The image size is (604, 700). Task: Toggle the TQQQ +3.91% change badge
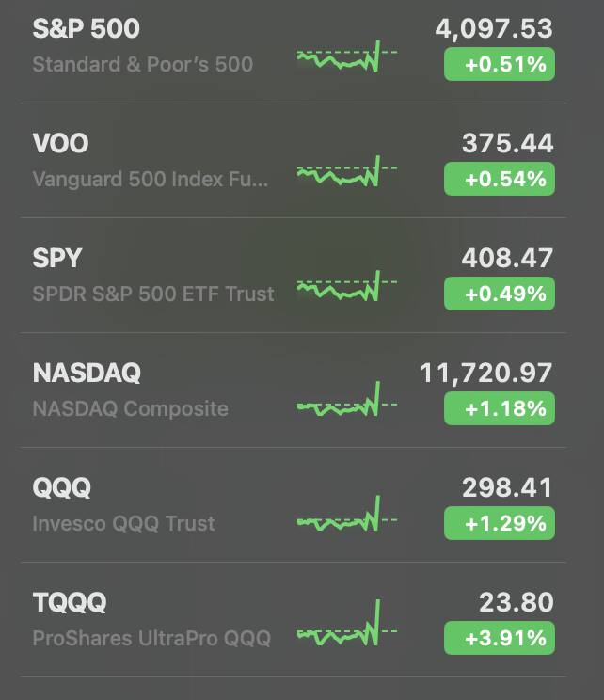pos(499,638)
